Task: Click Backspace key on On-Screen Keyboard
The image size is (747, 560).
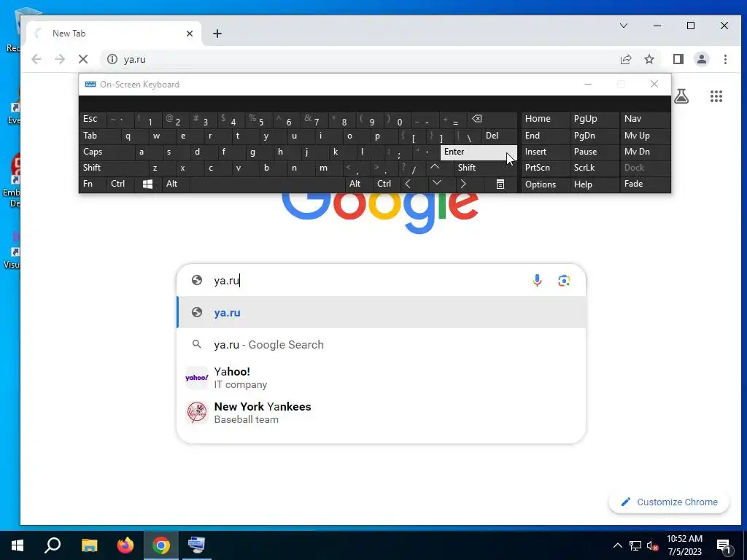Action: (492, 119)
